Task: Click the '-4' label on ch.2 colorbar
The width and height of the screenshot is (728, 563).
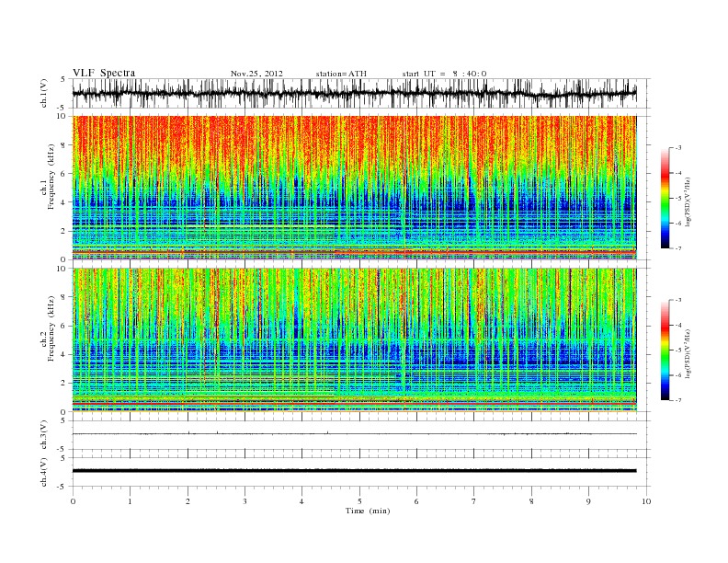Action: coord(678,325)
